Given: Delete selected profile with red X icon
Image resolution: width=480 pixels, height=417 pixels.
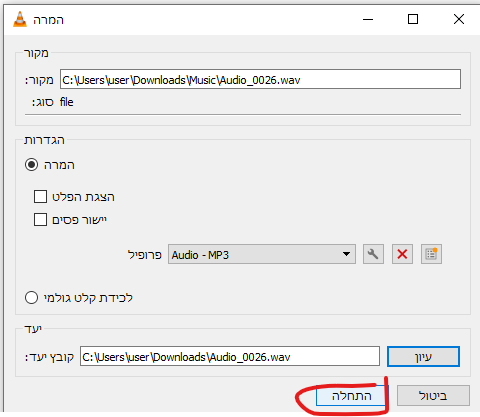Looking at the screenshot, I should pos(402,254).
